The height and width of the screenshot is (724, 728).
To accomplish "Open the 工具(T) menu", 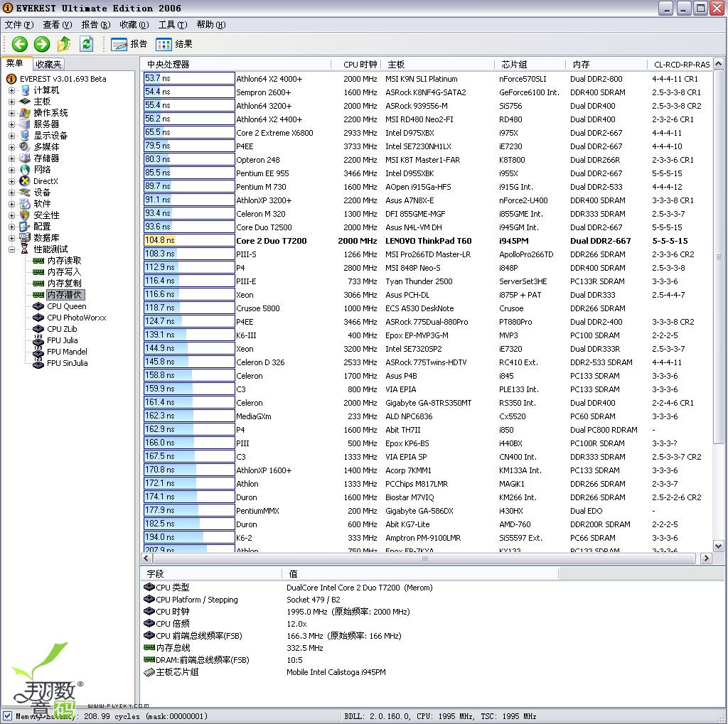I will pyautogui.click(x=173, y=25).
